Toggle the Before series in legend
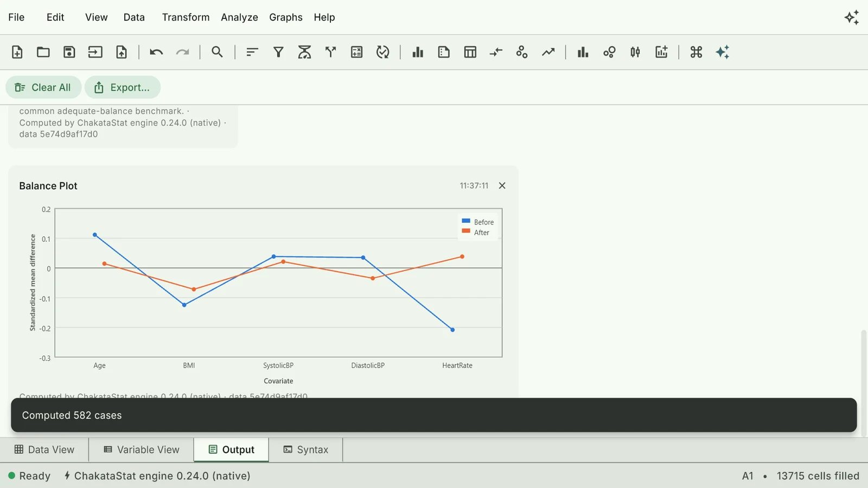The height and width of the screenshot is (488, 868). tap(478, 222)
